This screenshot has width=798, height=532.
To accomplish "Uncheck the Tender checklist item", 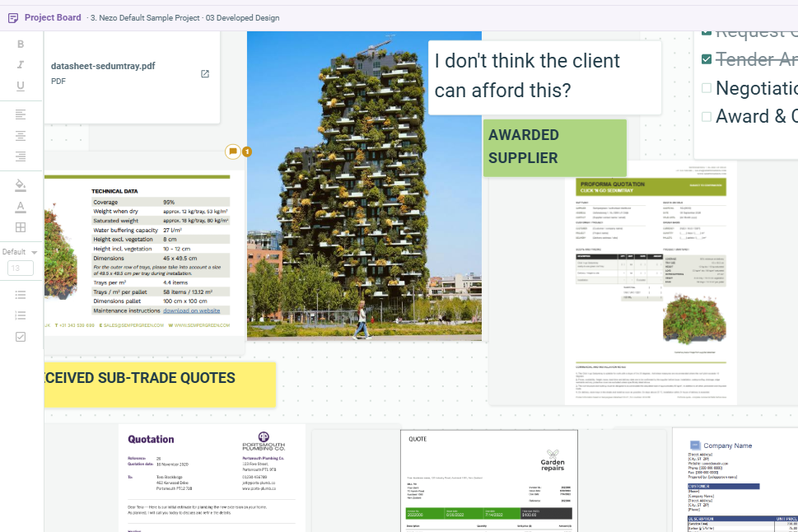I will click(x=707, y=59).
